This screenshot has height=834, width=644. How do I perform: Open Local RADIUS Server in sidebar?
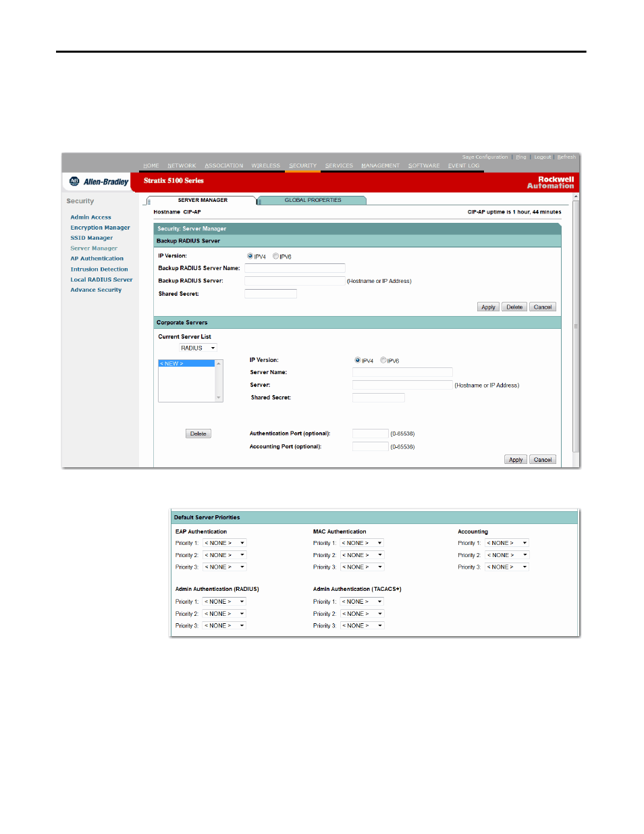[x=101, y=280]
